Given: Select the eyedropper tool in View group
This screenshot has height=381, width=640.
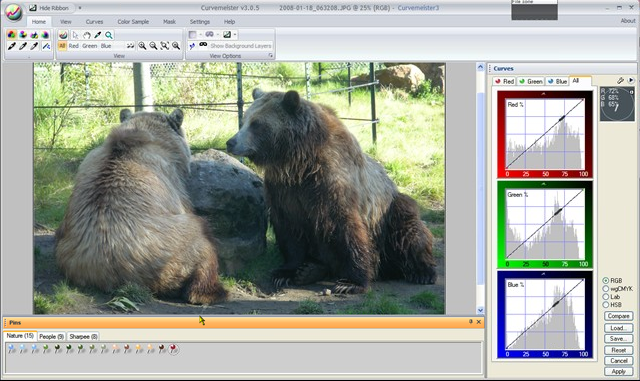Looking at the screenshot, I should coord(98,35).
